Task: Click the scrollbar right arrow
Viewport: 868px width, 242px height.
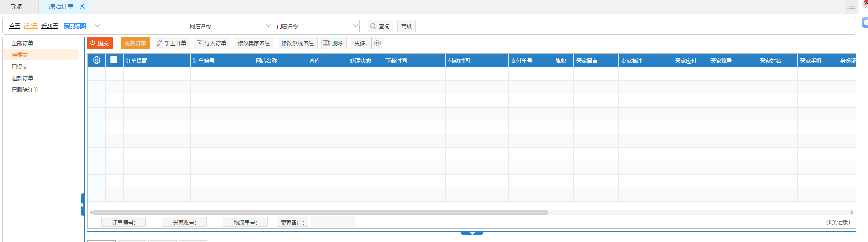Action: coord(852,212)
